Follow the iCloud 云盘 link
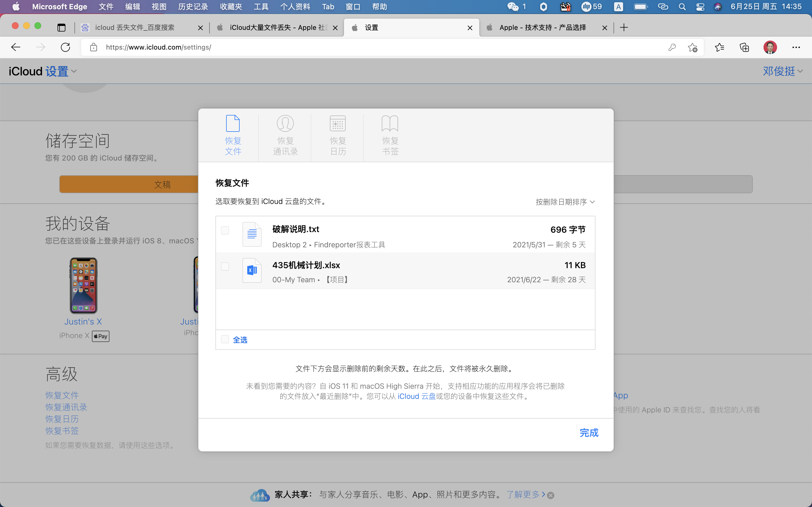Viewport: 812px width, 507px height. 416,396
